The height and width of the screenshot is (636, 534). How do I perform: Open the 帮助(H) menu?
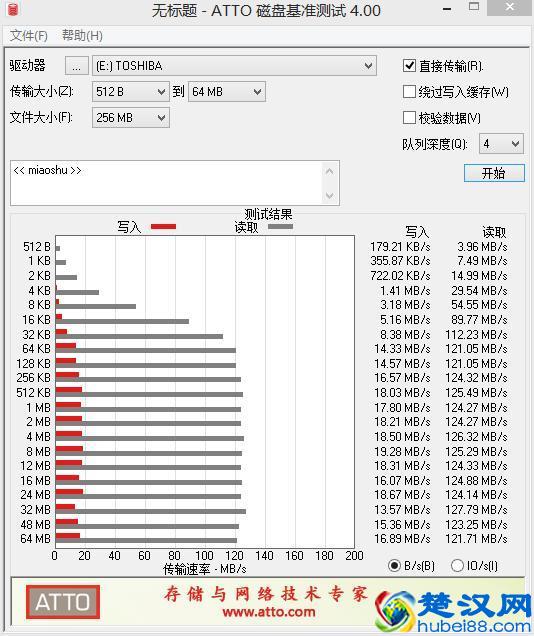[x=82, y=36]
